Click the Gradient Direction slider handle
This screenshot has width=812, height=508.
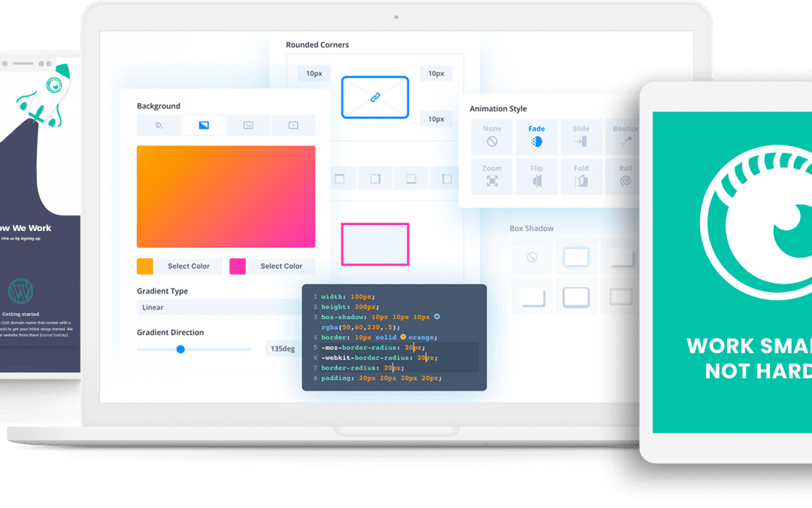point(180,349)
